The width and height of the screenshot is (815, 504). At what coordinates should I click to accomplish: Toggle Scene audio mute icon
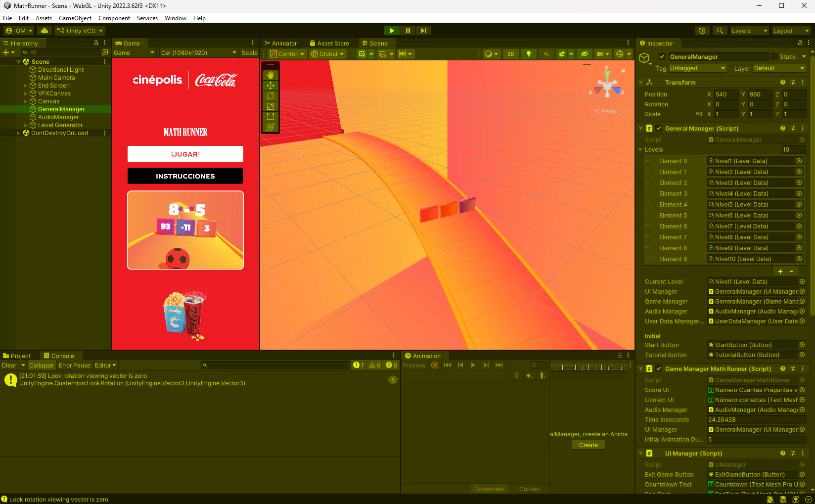click(546, 54)
